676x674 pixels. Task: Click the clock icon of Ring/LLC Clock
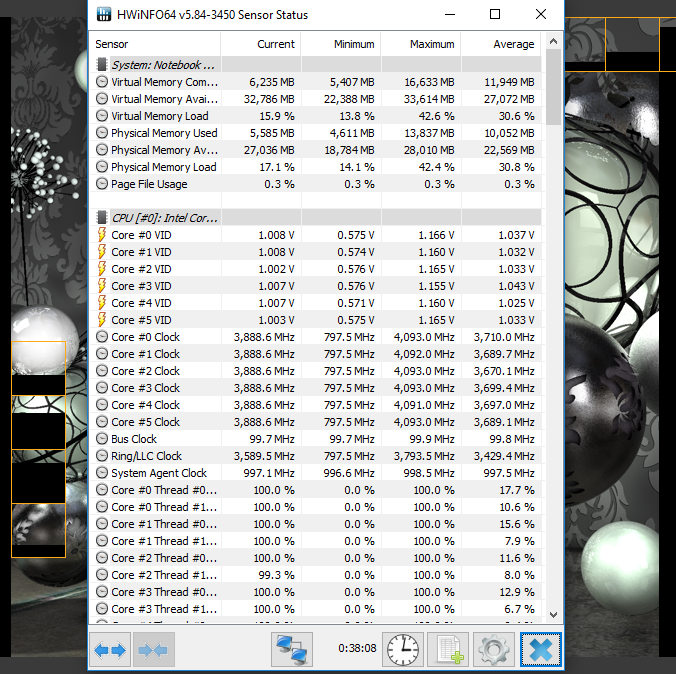click(102, 456)
